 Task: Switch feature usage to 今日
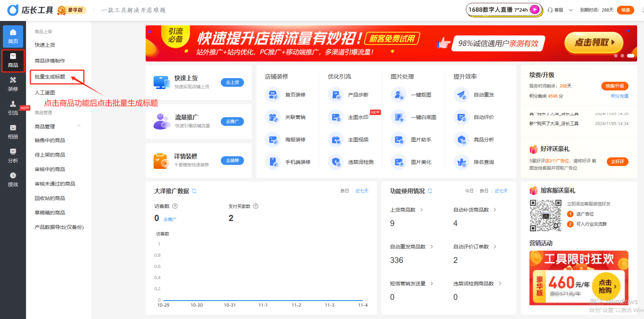(x=469, y=191)
